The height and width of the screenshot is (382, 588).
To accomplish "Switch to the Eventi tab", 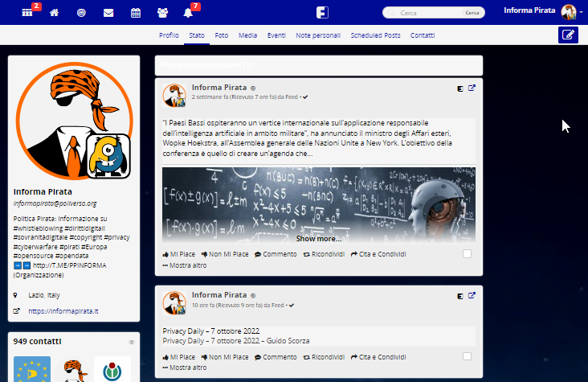I will coord(276,35).
